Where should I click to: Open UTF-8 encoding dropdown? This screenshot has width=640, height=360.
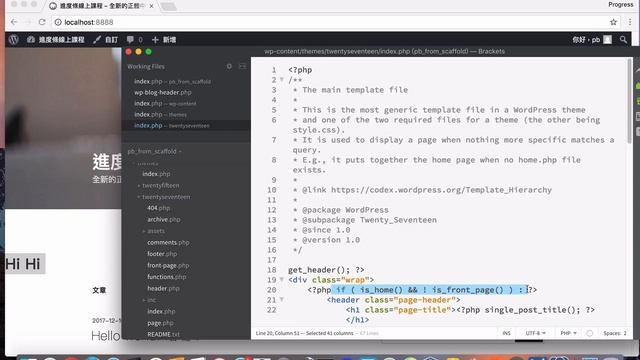[x=535, y=333]
